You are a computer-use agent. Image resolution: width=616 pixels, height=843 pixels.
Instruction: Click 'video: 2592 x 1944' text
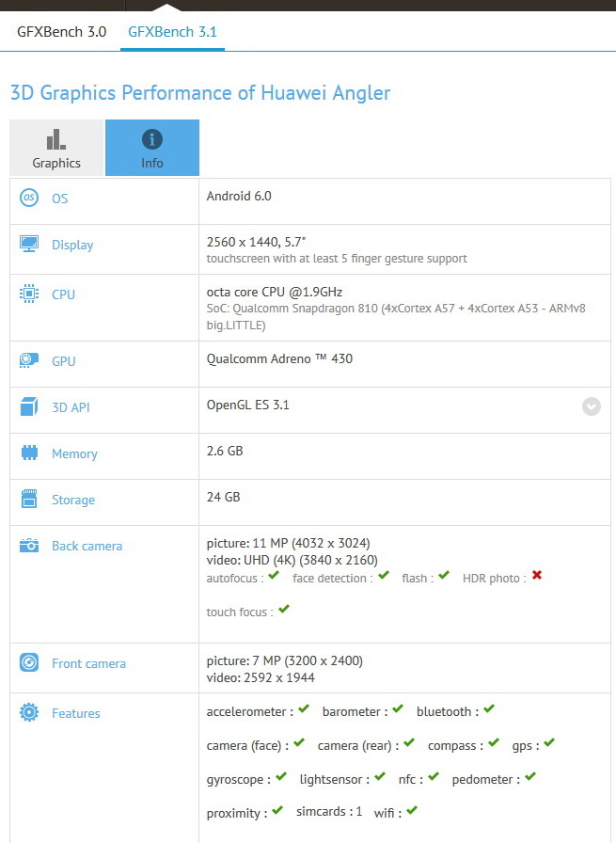(x=261, y=677)
